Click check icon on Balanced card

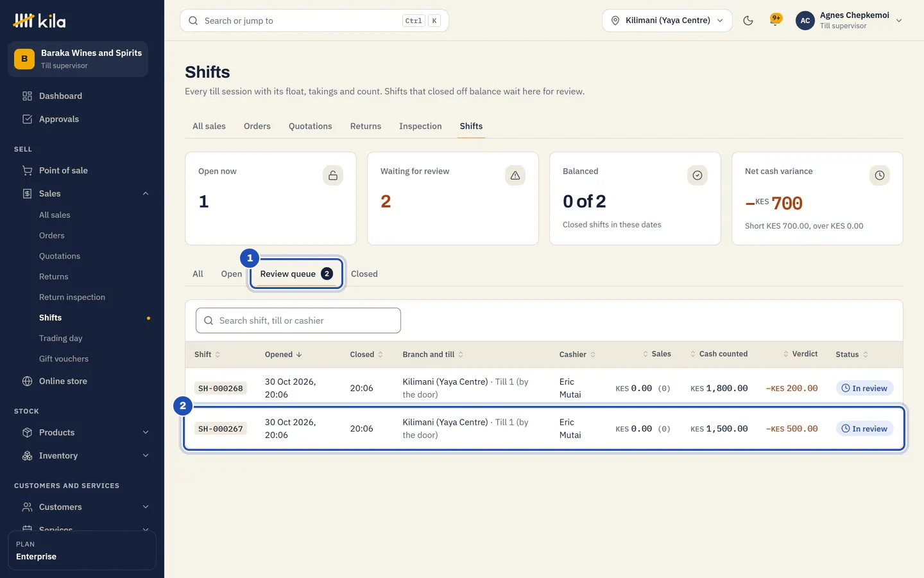[697, 175]
